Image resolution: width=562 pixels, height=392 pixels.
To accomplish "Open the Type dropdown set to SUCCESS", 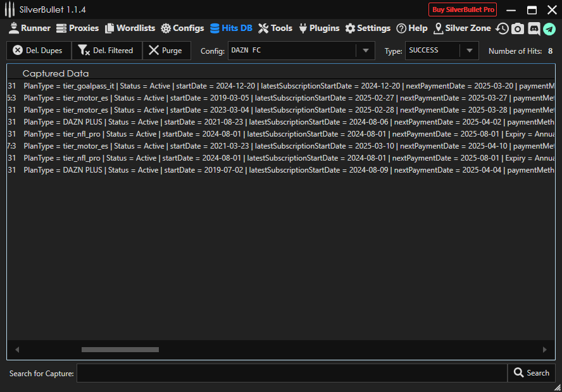I will coord(469,51).
